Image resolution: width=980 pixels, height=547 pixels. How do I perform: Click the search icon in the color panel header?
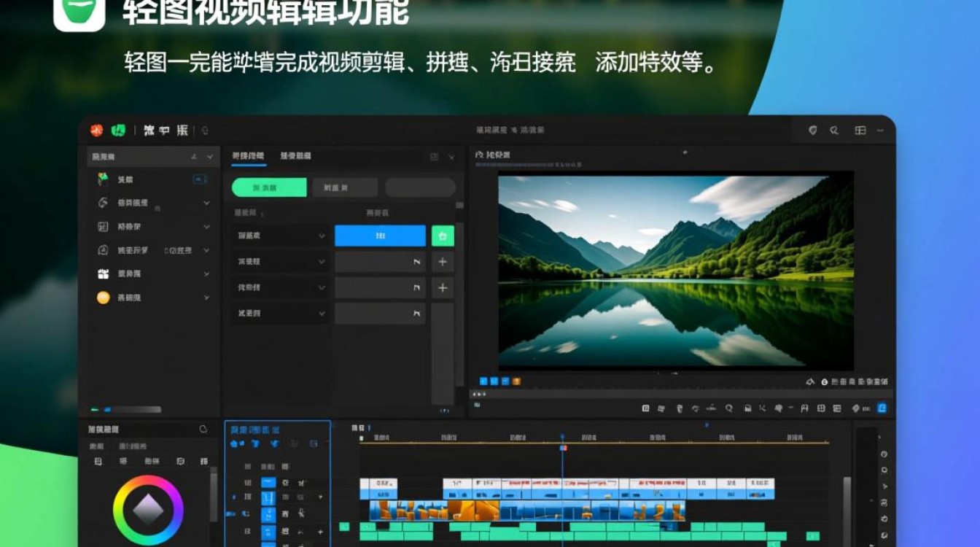point(203,430)
